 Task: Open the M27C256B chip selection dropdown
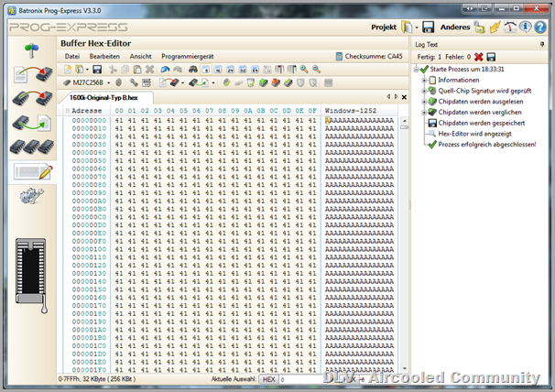pos(109,83)
